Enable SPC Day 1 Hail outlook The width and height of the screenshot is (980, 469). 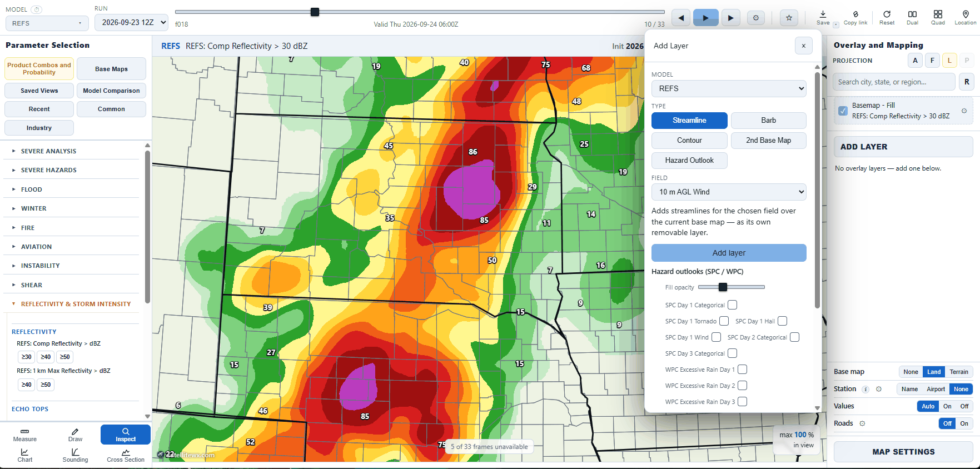click(783, 321)
